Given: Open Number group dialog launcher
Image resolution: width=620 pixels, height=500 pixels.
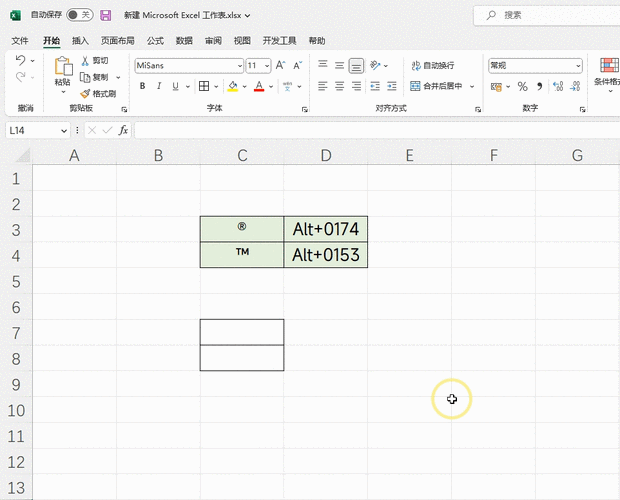Looking at the screenshot, I should coord(582,109).
